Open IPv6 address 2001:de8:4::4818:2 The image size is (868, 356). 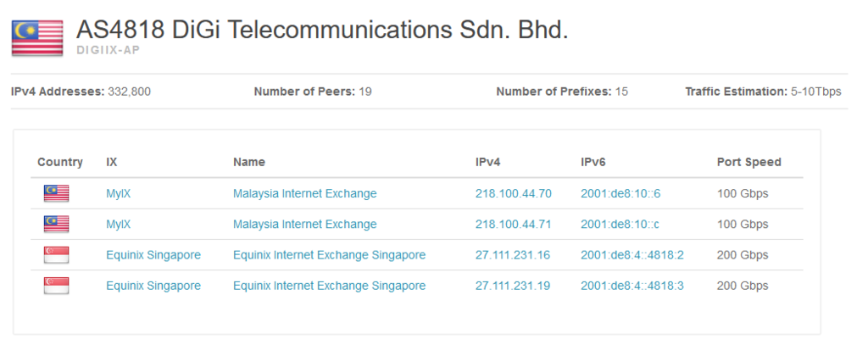coord(632,255)
